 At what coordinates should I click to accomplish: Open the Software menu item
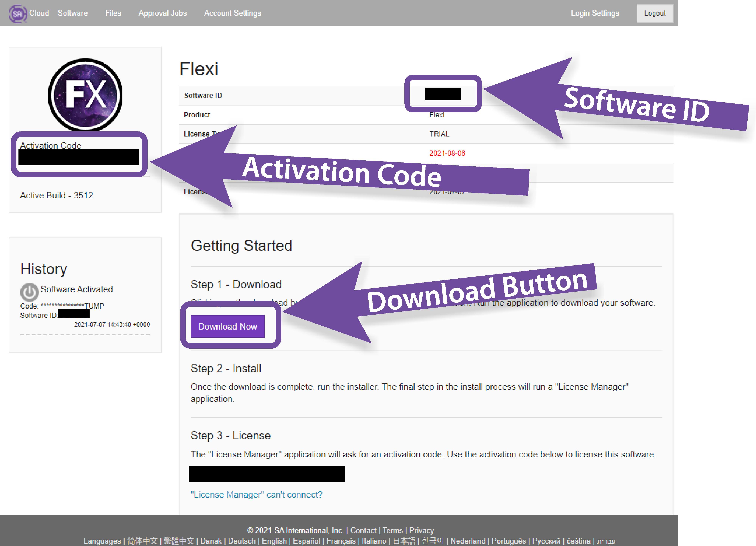73,13
